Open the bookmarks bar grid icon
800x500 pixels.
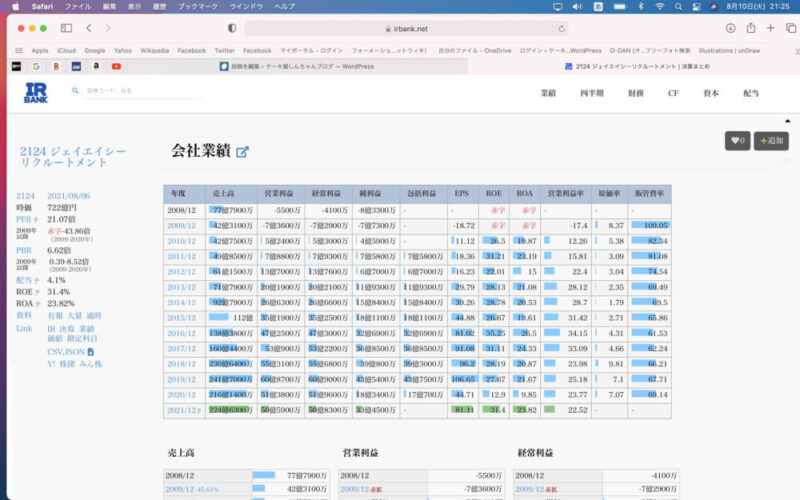pos(19,51)
